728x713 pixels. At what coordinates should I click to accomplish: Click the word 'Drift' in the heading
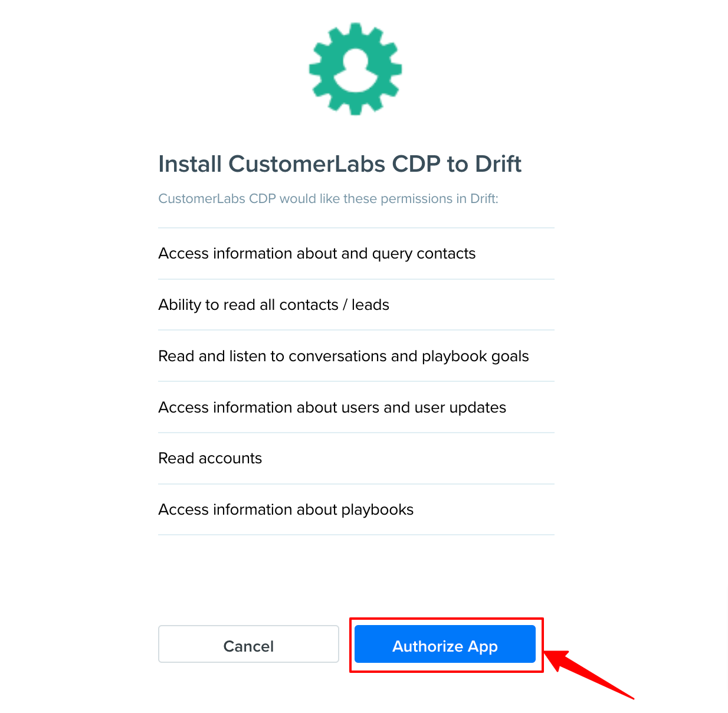point(499,164)
